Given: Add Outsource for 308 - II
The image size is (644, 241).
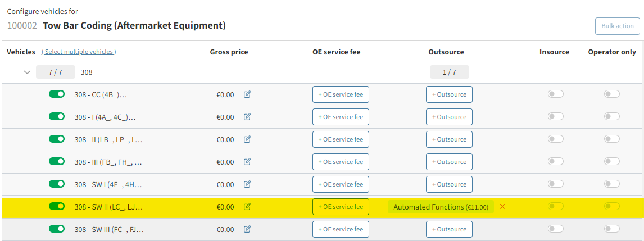Looking at the screenshot, I should [x=449, y=139].
